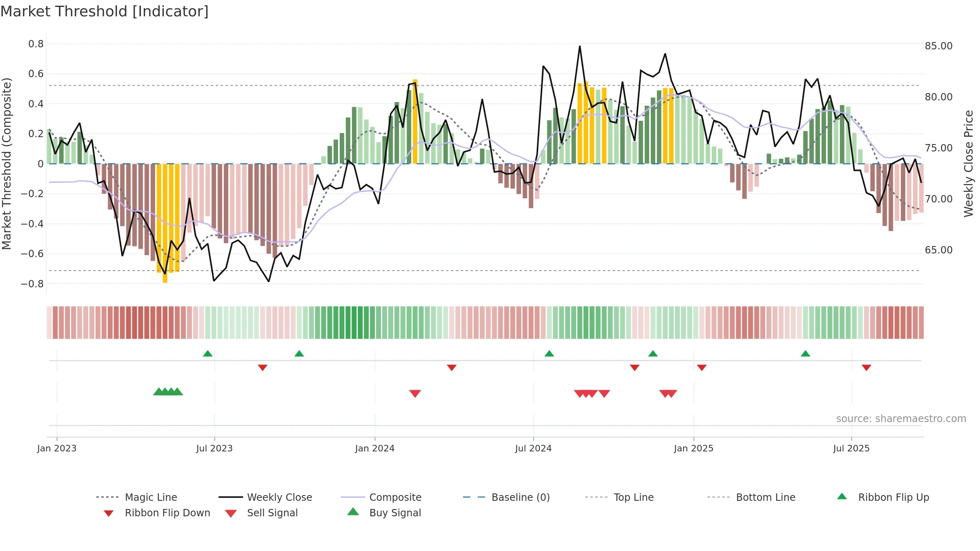Image resolution: width=980 pixels, height=551 pixels.
Task: Click the −0.8 composite axis label
Action: [32, 284]
